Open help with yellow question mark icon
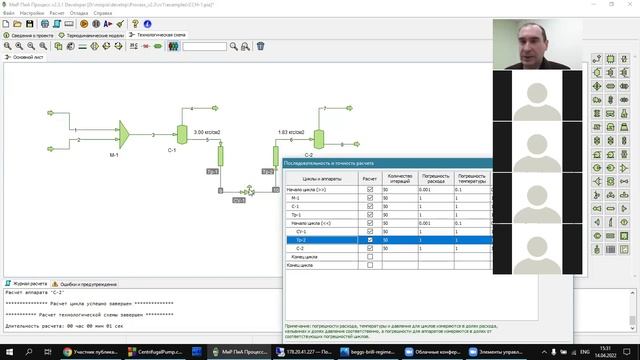This screenshot has height=360, width=640. (x=136, y=24)
